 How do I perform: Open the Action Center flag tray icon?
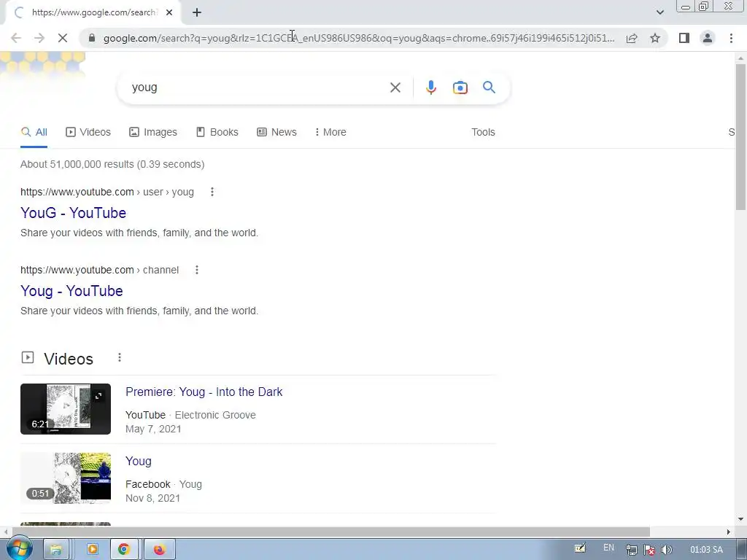pyautogui.click(x=649, y=550)
